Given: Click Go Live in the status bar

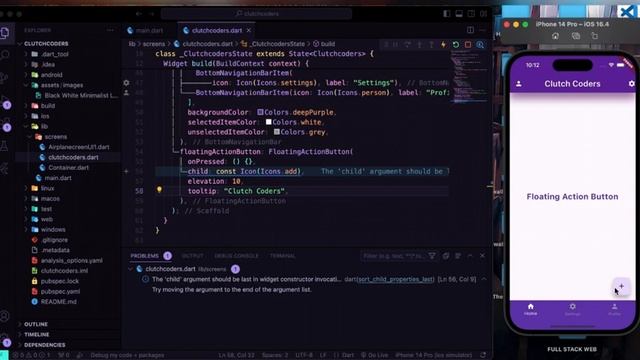Looking at the screenshot, I should coord(374,355).
